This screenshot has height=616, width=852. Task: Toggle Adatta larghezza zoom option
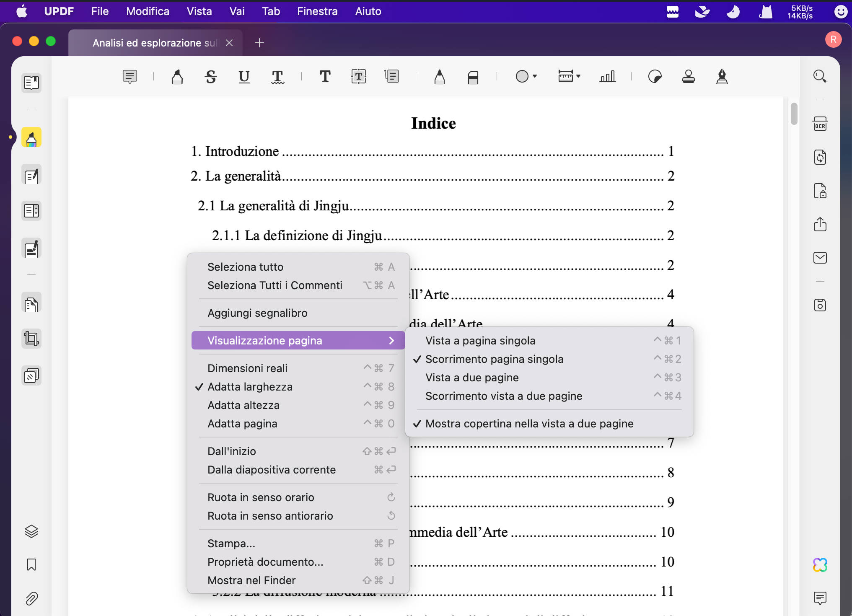[x=298, y=387]
